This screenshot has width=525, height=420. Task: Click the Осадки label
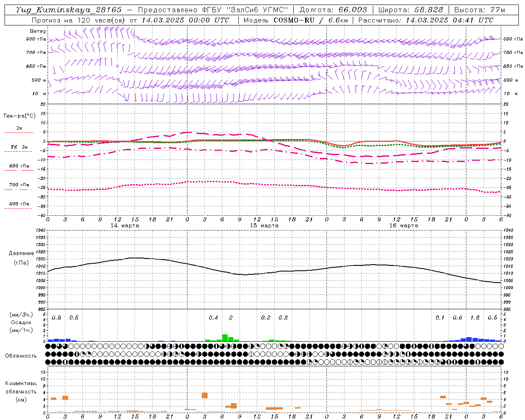coord(21,322)
